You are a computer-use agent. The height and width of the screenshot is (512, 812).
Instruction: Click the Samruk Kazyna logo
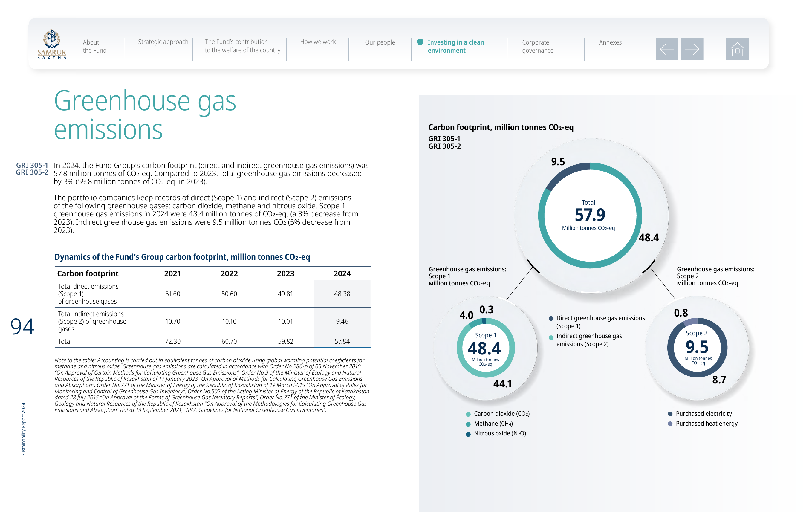(52, 44)
